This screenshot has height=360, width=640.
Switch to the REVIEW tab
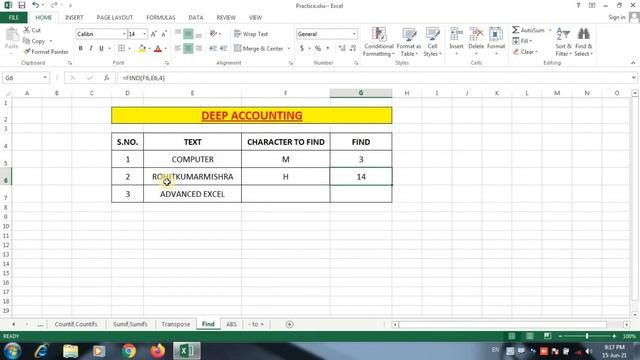click(x=226, y=18)
